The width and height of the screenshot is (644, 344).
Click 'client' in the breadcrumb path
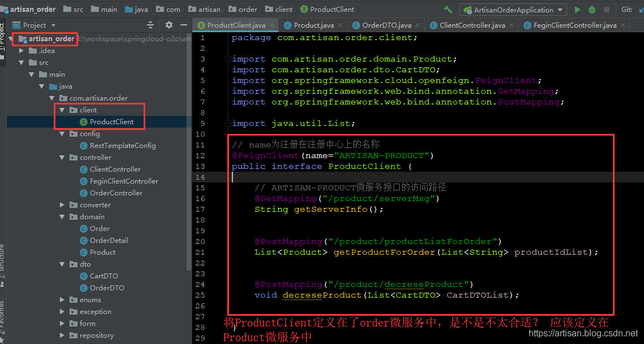pos(284,9)
